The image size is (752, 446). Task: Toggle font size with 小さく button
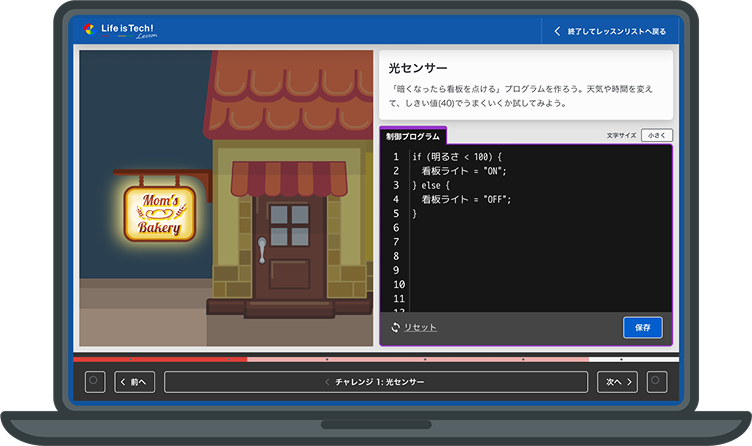657,135
